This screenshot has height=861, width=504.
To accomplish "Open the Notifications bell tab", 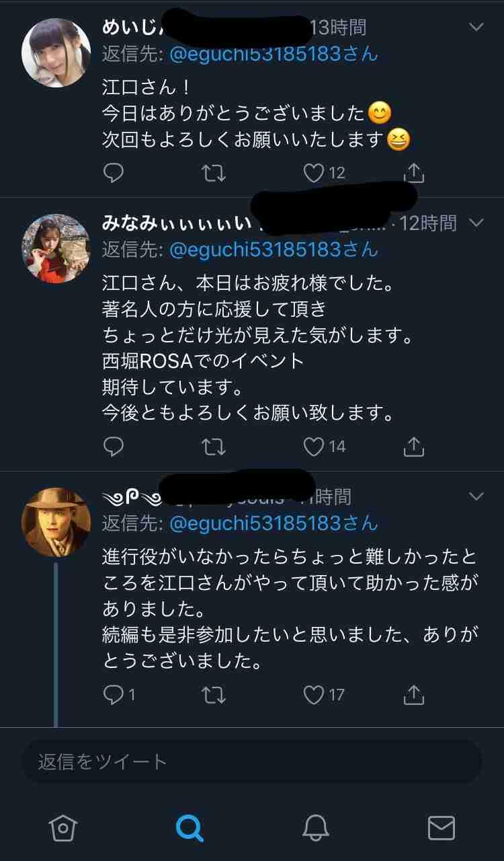I will click(x=314, y=827).
